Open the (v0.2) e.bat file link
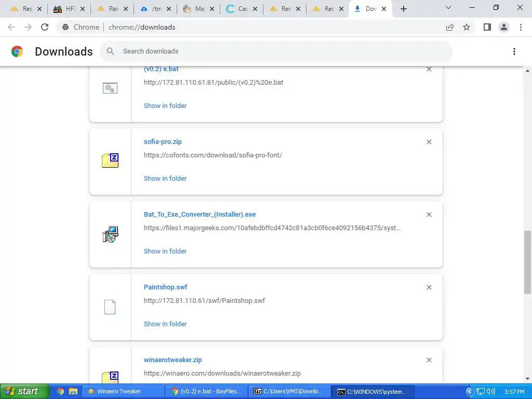This screenshot has height=399, width=532. click(161, 69)
